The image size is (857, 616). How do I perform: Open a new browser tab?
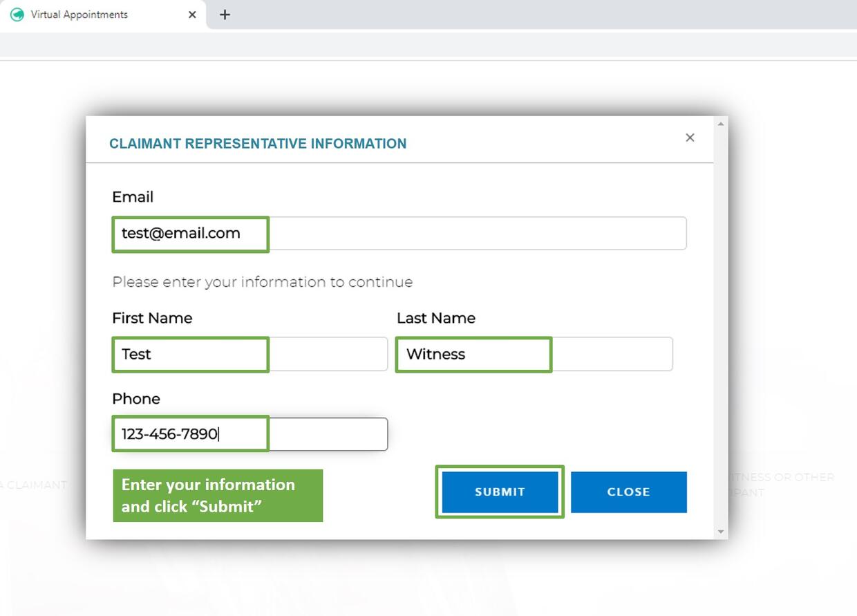225,15
